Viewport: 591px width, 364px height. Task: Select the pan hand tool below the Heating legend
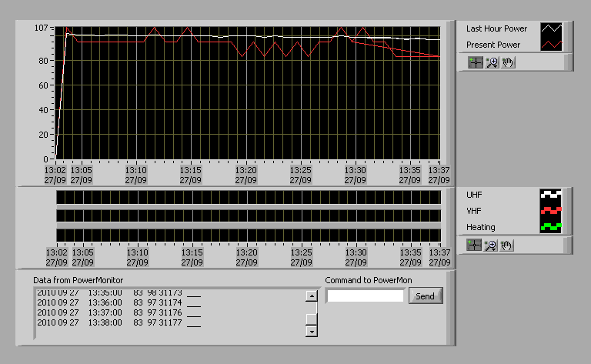point(507,245)
